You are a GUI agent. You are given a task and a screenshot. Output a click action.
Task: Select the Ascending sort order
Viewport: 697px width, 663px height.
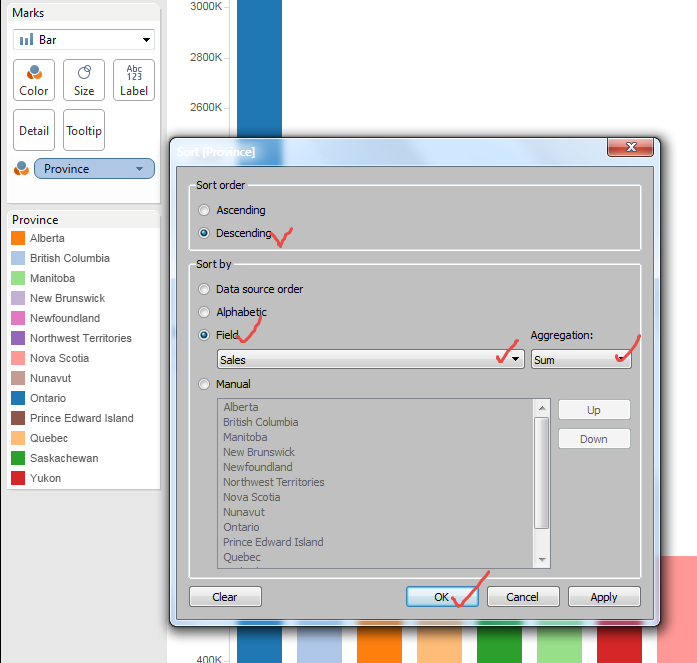coord(204,210)
